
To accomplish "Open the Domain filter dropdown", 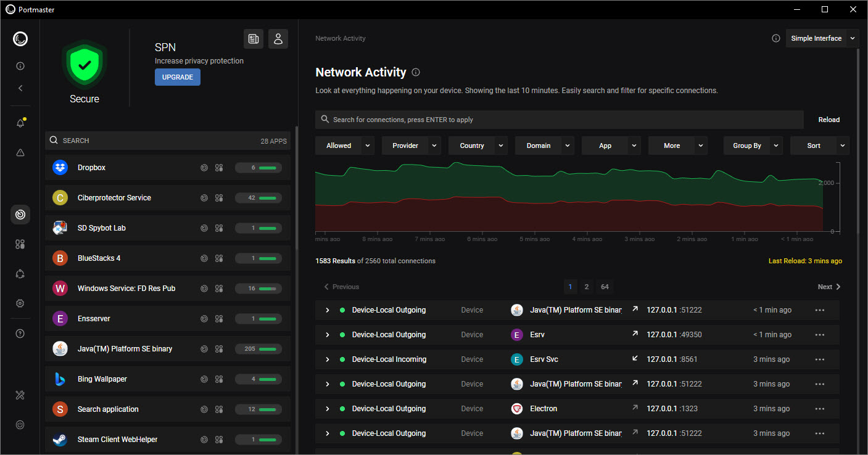I will coord(544,146).
